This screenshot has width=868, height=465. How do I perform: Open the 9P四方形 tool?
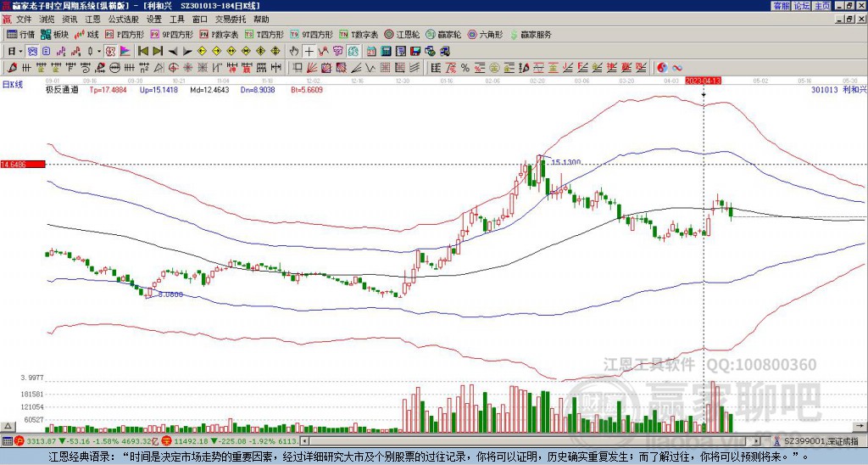click(x=171, y=34)
